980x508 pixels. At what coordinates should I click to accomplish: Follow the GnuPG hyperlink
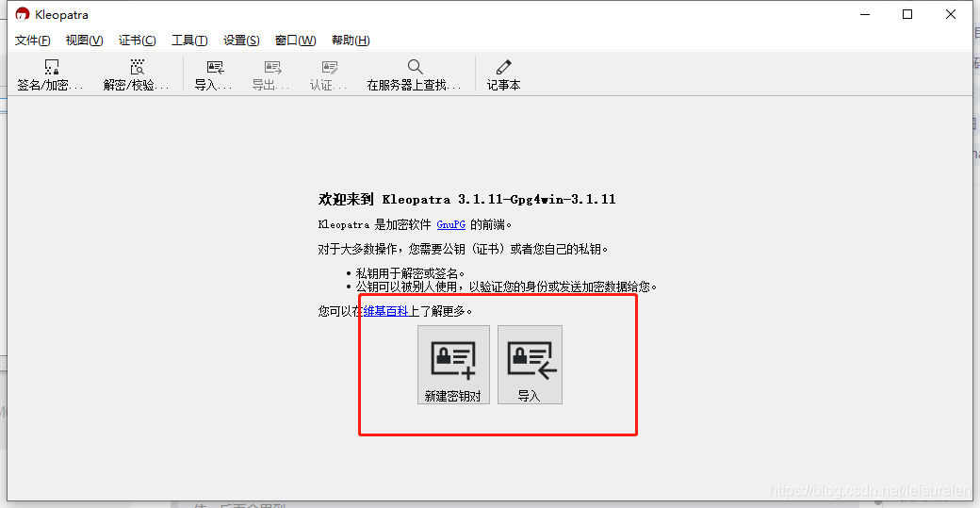450,224
